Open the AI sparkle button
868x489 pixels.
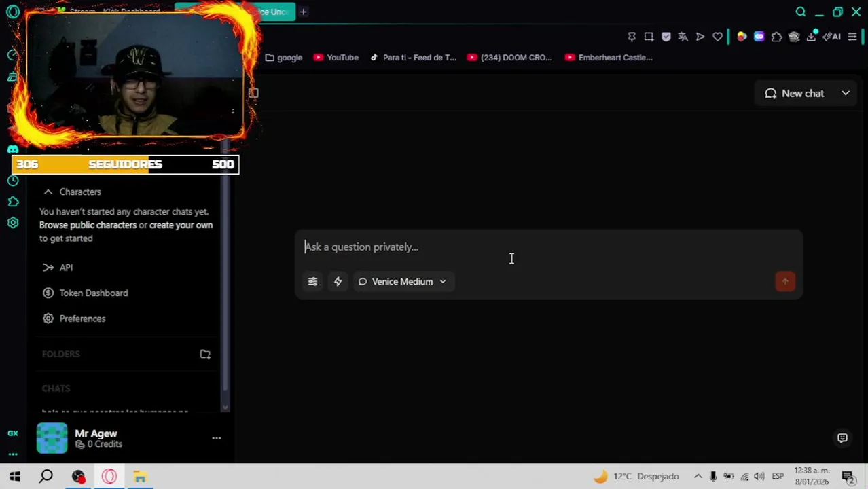832,37
